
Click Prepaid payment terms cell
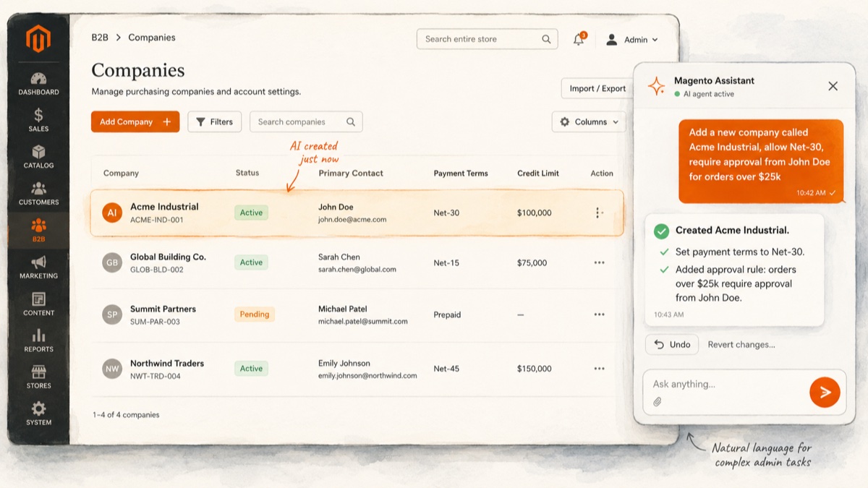point(448,314)
